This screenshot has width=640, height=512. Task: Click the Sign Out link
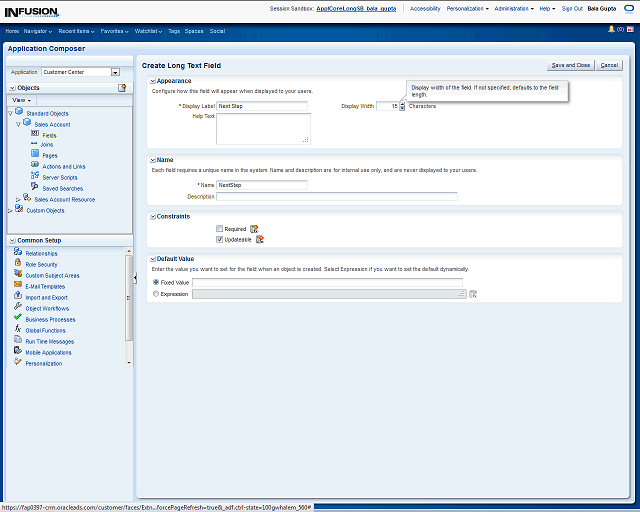(x=572, y=8)
